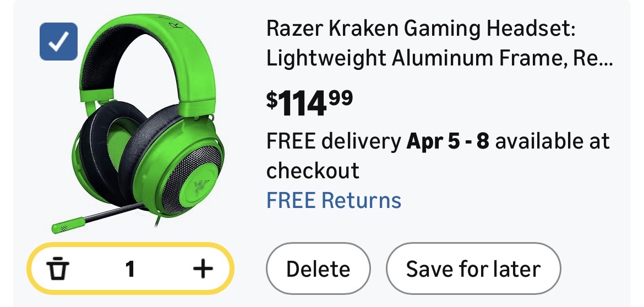This screenshot has width=644, height=307.
Task: Click the Delete button
Action: tap(318, 269)
